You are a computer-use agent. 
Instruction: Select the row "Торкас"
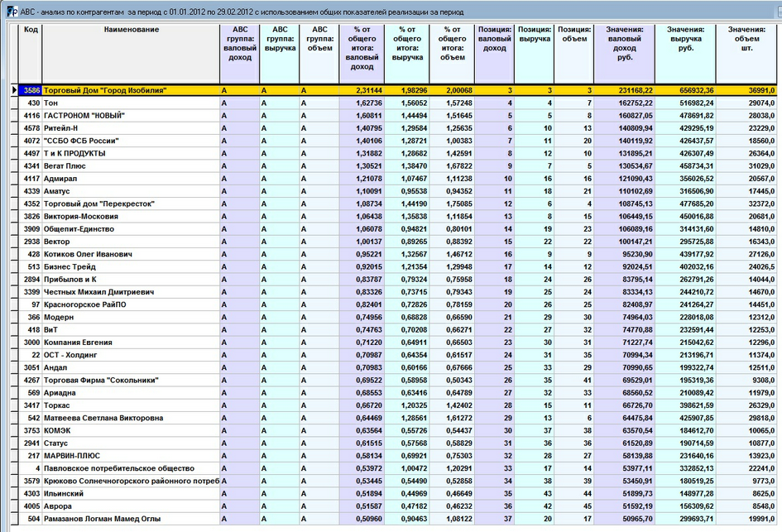(397, 405)
